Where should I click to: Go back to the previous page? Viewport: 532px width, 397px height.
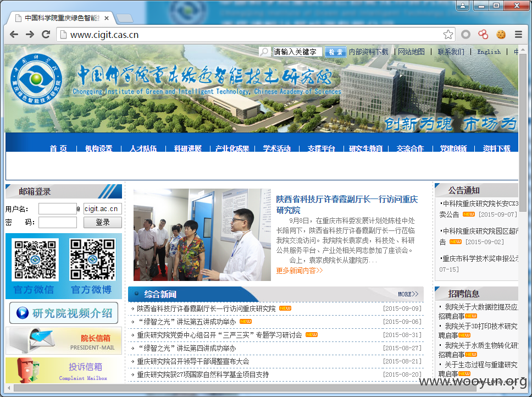click(14, 34)
